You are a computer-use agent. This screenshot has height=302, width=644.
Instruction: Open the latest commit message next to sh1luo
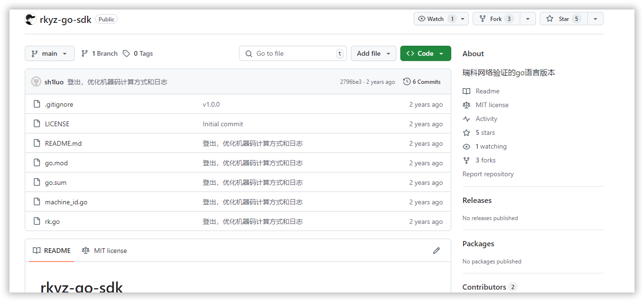click(117, 82)
